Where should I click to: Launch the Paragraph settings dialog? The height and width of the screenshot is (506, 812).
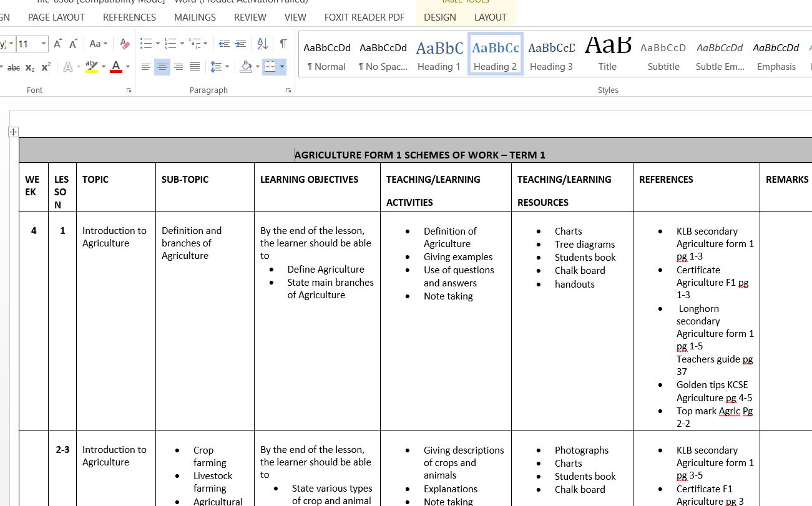pyautogui.click(x=289, y=90)
